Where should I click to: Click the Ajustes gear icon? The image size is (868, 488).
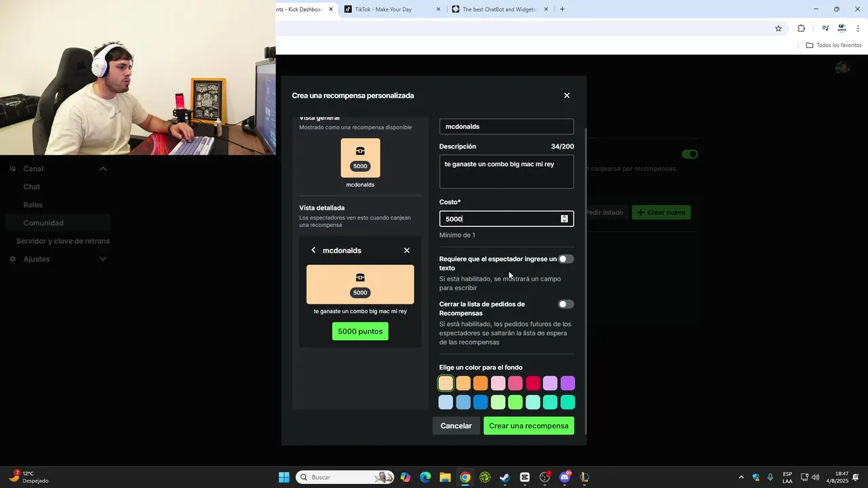click(12, 259)
